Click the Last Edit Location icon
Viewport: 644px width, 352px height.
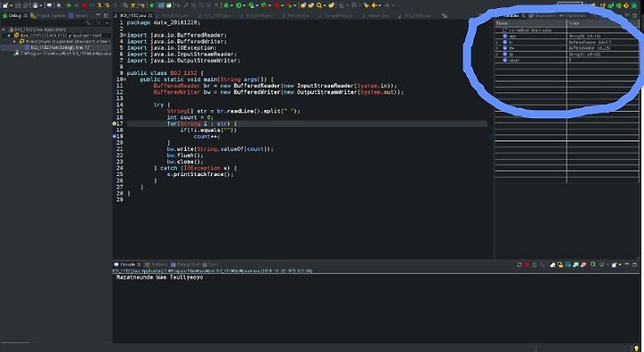pyautogui.click(x=366, y=5)
